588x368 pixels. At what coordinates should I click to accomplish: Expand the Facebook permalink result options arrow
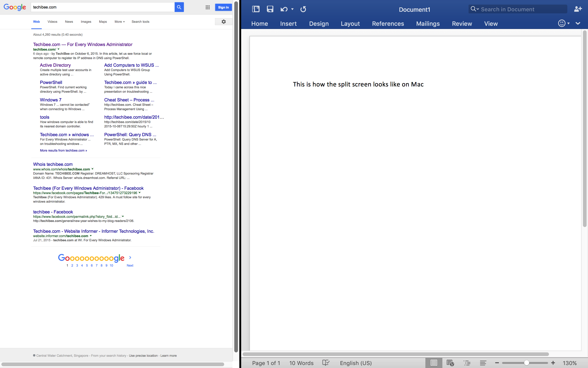click(x=123, y=216)
